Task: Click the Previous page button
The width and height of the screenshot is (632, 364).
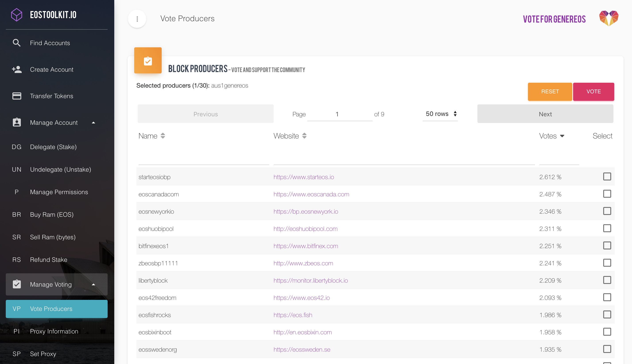Action: 205,114
